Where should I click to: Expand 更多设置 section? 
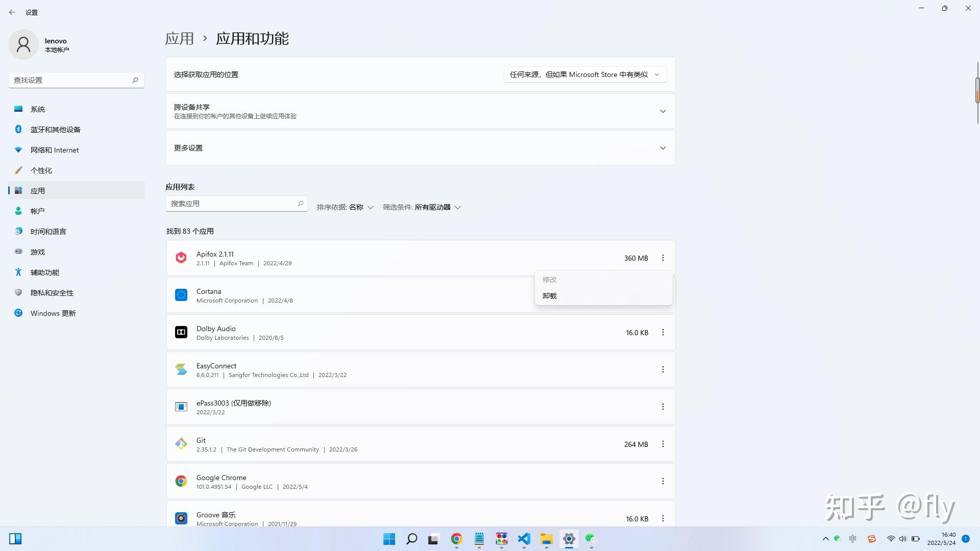pyautogui.click(x=663, y=148)
